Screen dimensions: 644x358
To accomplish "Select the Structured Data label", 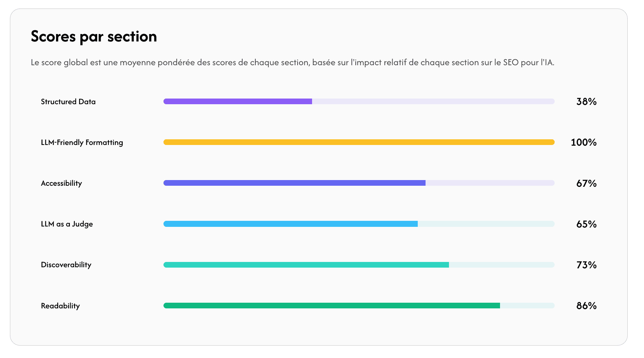I will 68,102.
